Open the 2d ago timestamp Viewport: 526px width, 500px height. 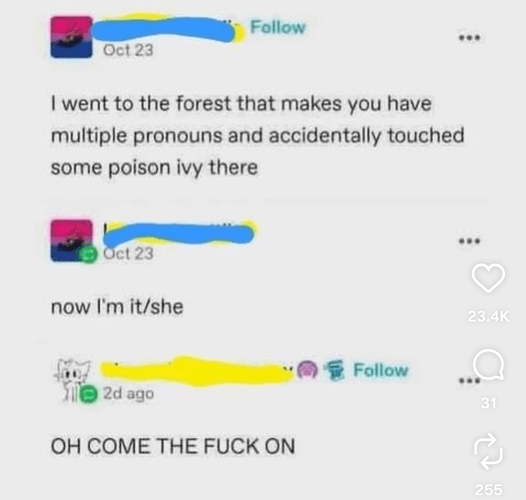click(x=129, y=393)
